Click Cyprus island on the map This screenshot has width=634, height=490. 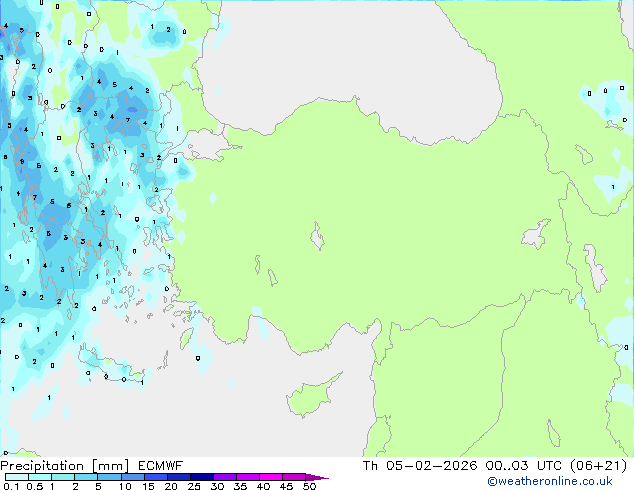pyautogui.click(x=309, y=398)
